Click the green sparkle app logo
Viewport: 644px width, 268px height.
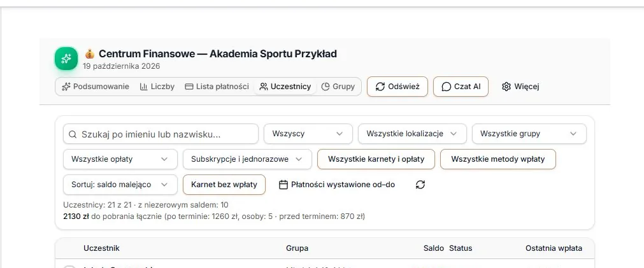(x=66, y=59)
